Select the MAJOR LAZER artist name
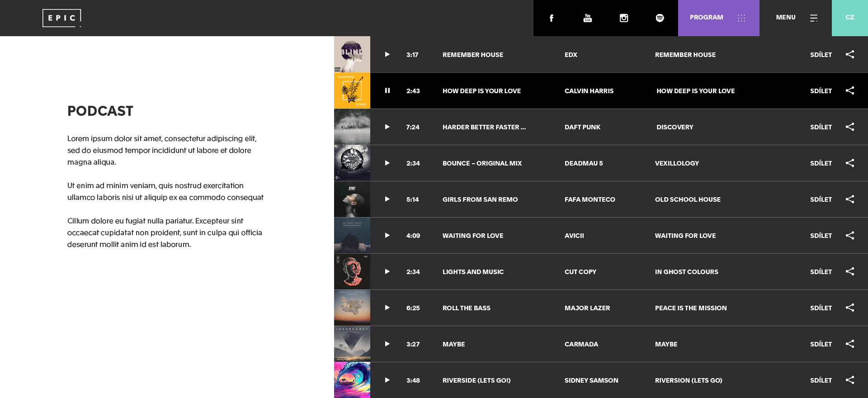Image resolution: width=868 pixels, height=398 pixels. (587, 308)
